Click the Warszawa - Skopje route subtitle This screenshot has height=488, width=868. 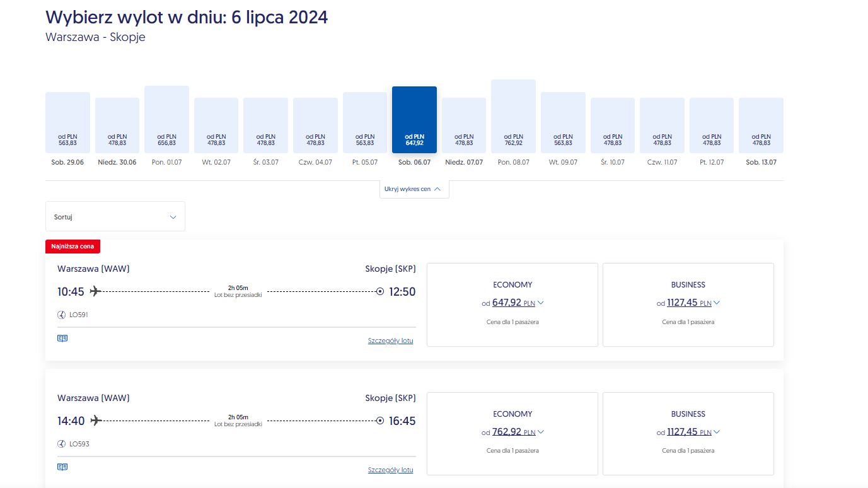point(95,37)
